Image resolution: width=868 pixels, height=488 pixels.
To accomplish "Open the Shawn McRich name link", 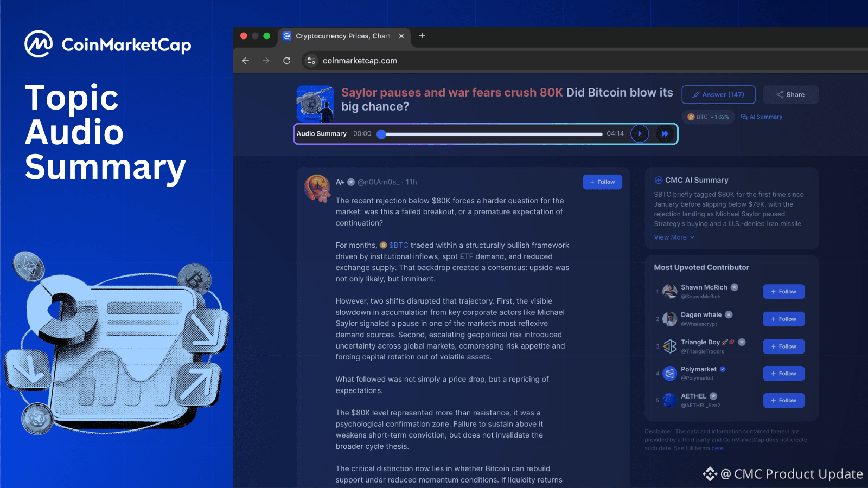I will (704, 287).
